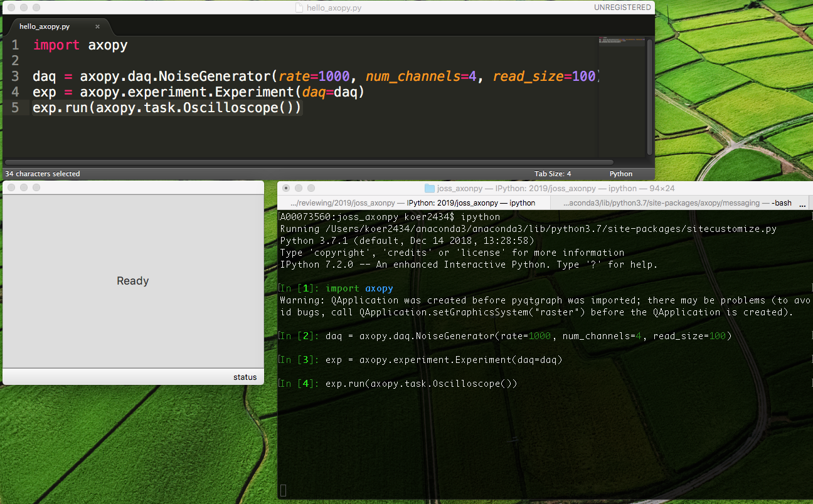The width and height of the screenshot is (813, 504).
Task: Click 'rate=1000' argument in the editor
Action: point(314,76)
